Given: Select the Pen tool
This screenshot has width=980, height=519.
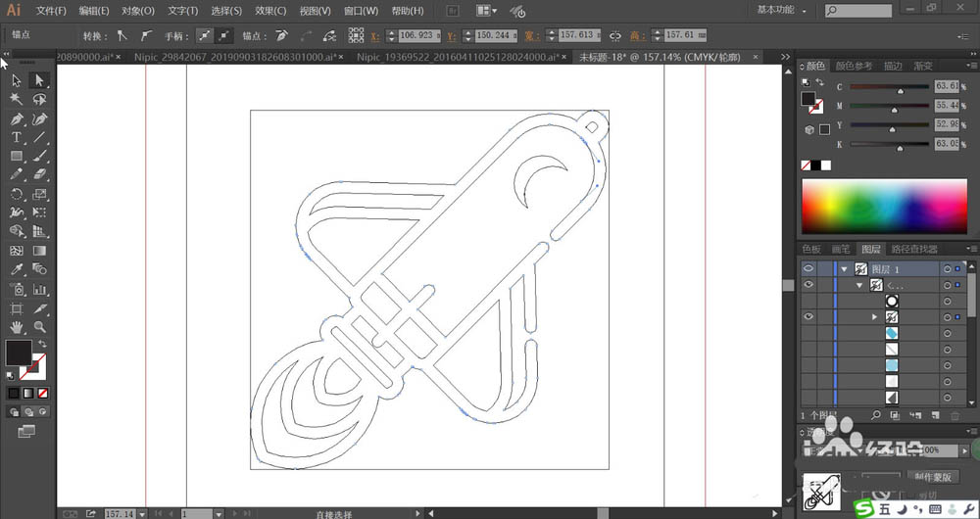Looking at the screenshot, I should (17, 118).
